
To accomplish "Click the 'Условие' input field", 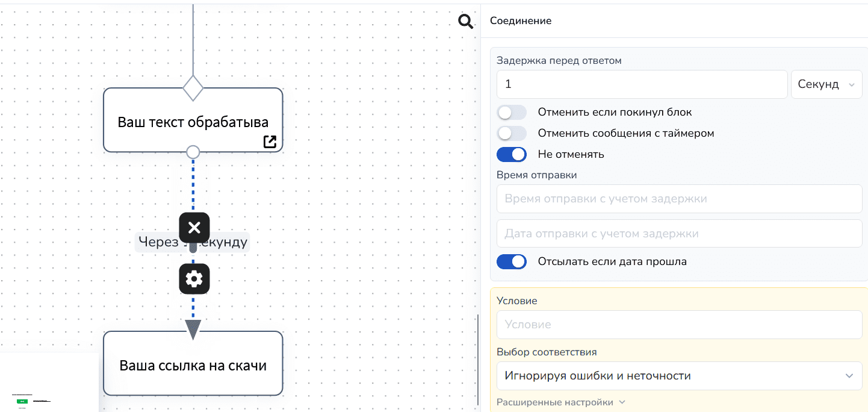I will click(x=679, y=325).
